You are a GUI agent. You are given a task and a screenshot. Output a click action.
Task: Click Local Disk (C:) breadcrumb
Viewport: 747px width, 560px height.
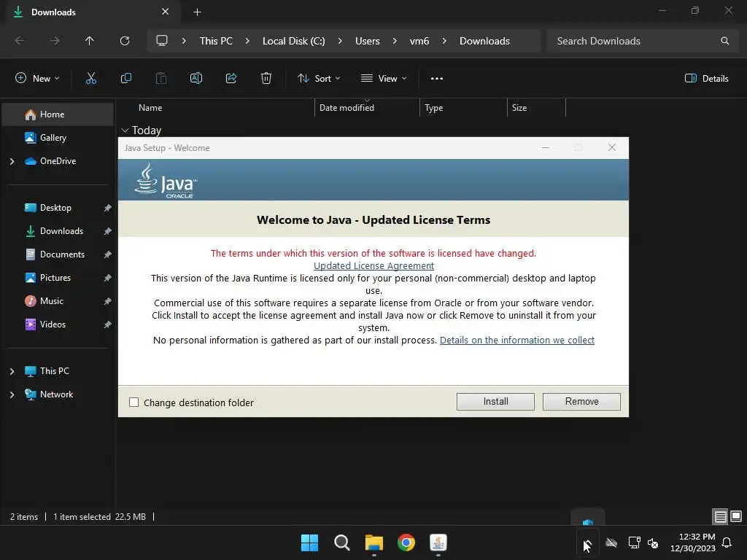pyautogui.click(x=293, y=41)
